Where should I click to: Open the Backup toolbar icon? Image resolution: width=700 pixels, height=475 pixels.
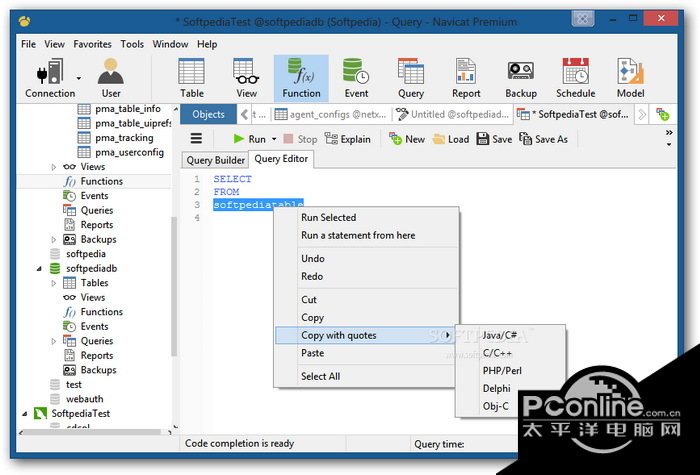pyautogui.click(x=521, y=78)
